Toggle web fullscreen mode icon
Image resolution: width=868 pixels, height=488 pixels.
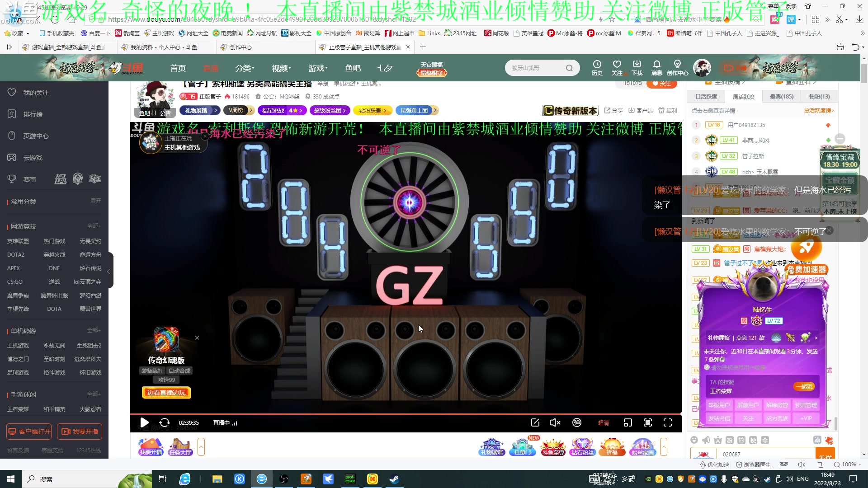[x=648, y=422]
